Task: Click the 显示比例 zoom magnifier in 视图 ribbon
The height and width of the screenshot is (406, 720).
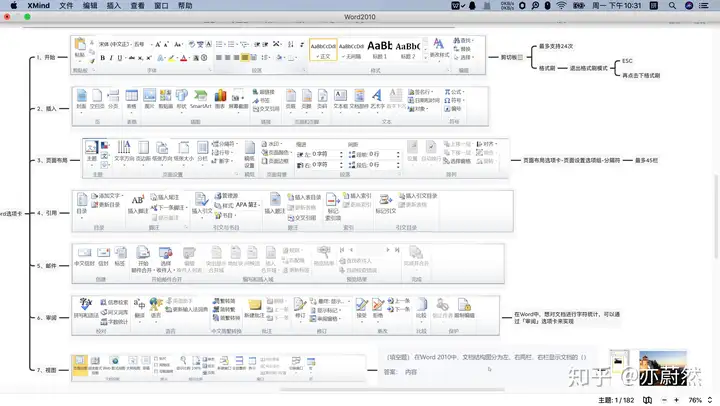Action: tap(183, 361)
